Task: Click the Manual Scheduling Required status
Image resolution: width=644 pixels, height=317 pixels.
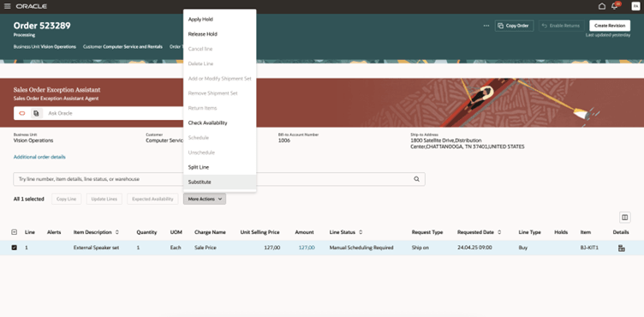Action: point(361,248)
